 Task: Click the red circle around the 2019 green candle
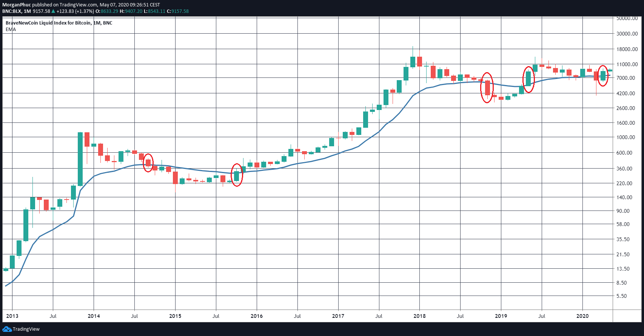click(528, 79)
